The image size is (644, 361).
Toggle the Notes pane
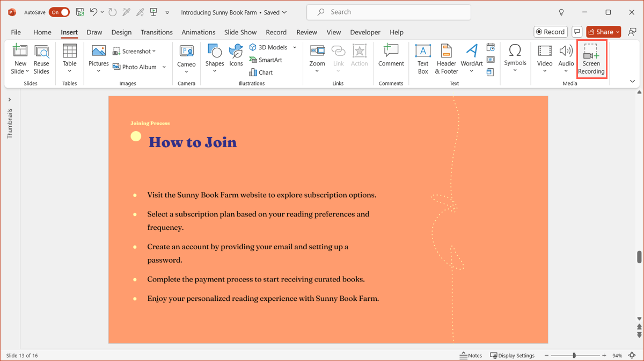(x=471, y=356)
